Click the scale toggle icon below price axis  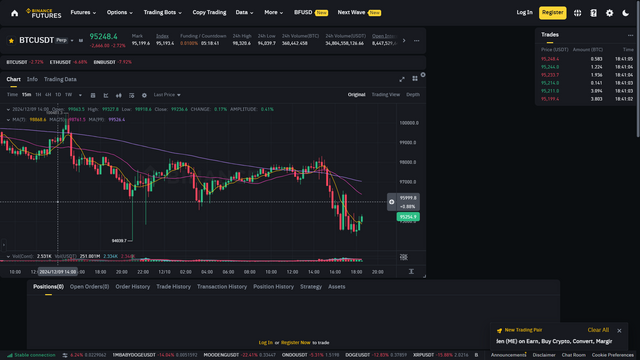tap(411, 271)
